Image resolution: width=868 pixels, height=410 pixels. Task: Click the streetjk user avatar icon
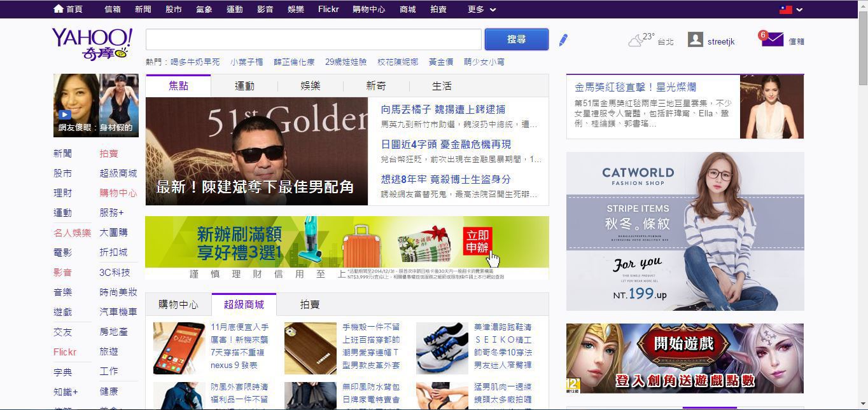click(x=696, y=40)
